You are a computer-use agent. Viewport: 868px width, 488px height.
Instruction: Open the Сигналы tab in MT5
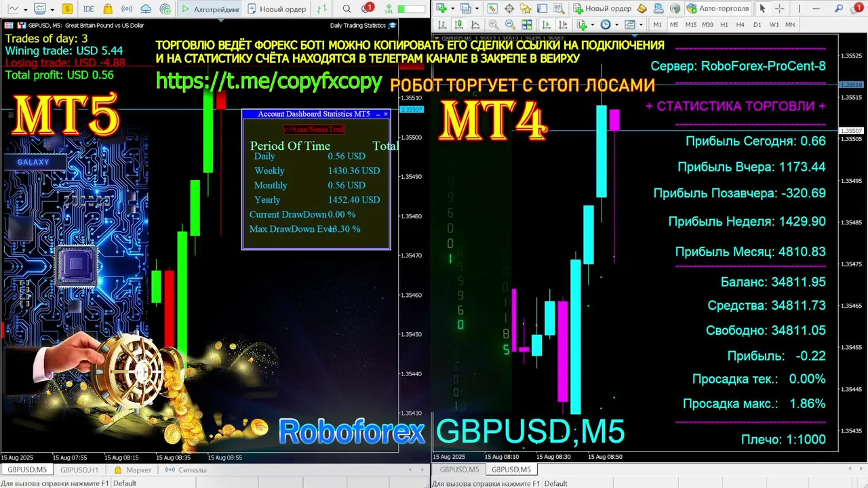(x=187, y=470)
